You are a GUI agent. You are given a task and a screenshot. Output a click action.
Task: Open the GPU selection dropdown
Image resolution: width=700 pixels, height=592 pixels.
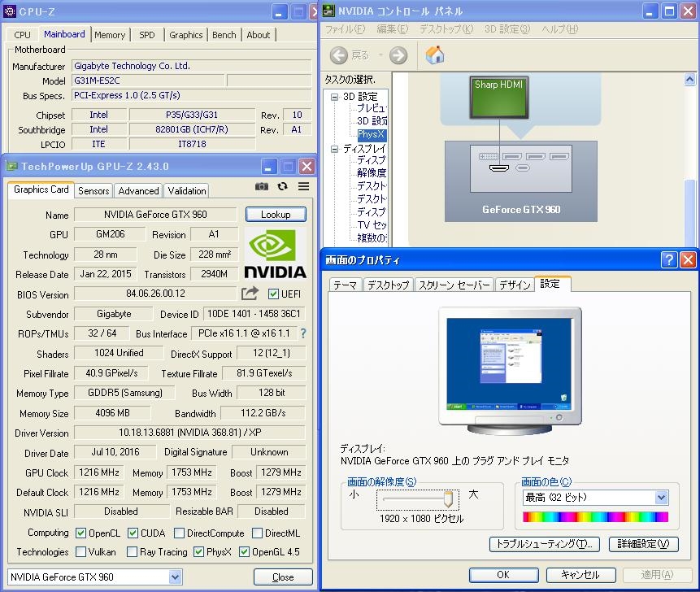[x=175, y=577]
